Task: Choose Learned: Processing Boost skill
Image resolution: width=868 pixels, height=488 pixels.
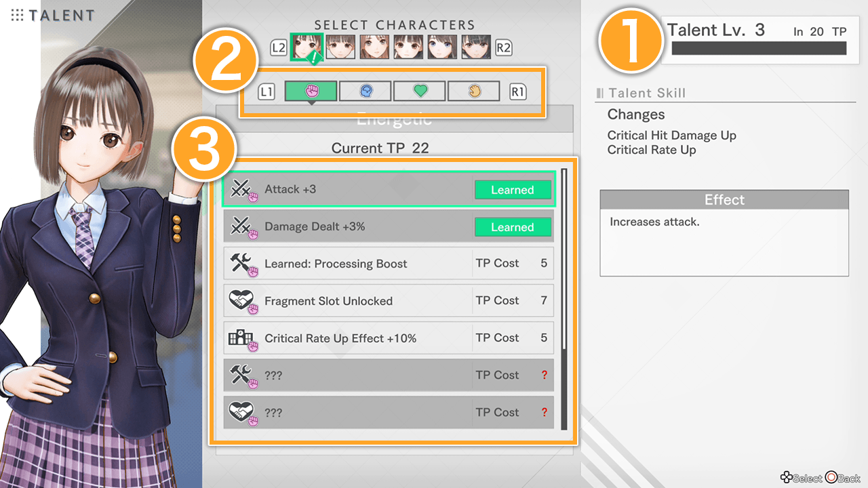Action: [389, 264]
